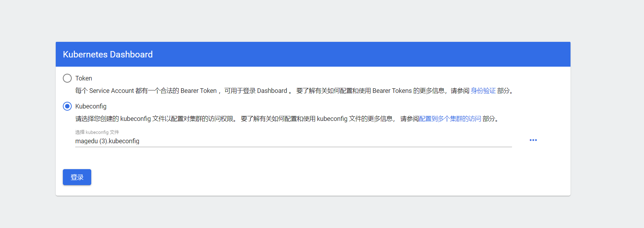Screen dimensions: 644x228
Task: Click the kubeconfig 文件 description sentence
Action: pyautogui.click(x=287, y=119)
